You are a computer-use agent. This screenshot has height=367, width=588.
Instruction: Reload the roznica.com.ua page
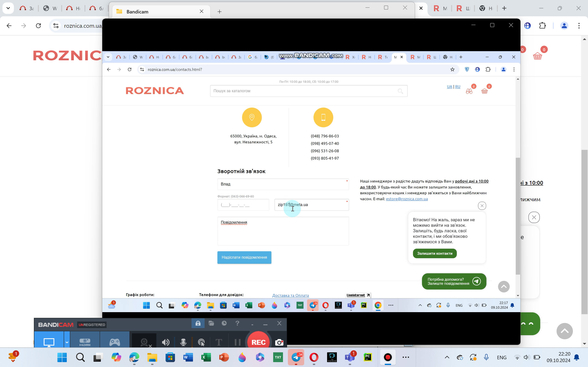pyautogui.click(x=38, y=26)
